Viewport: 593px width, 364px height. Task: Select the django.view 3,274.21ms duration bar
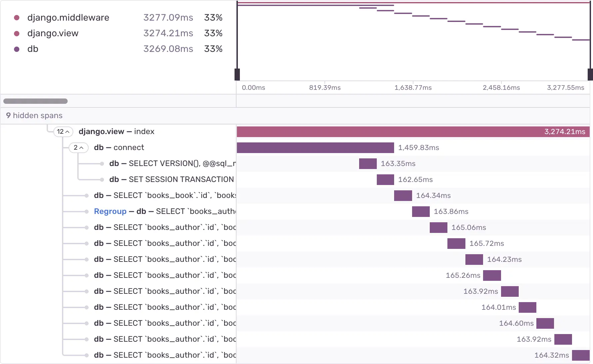tap(413, 132)
